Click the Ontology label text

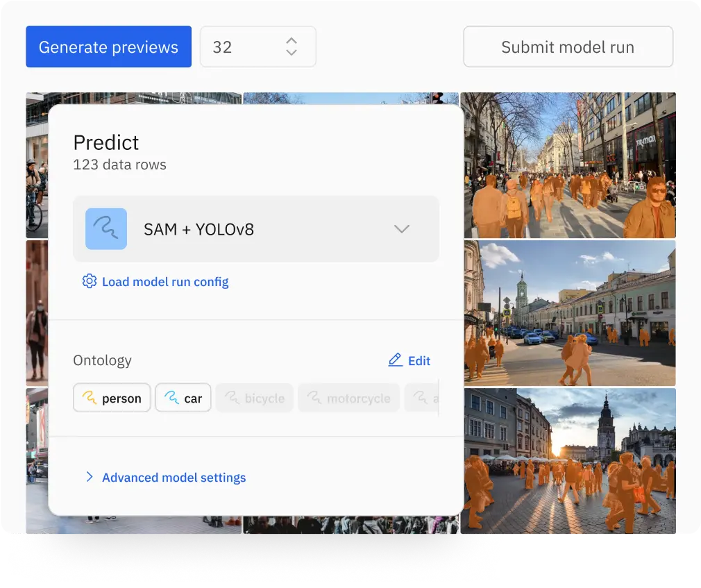pos(103,360)
